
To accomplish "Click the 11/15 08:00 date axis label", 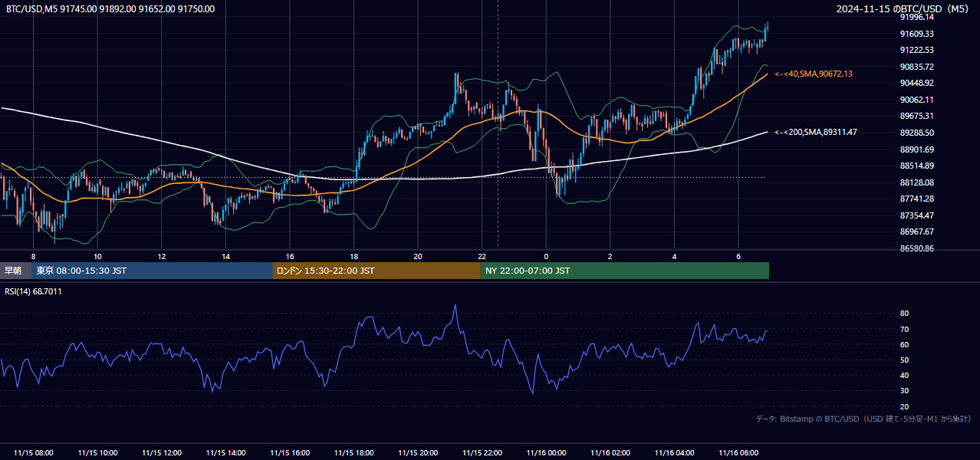I will 34,452.
